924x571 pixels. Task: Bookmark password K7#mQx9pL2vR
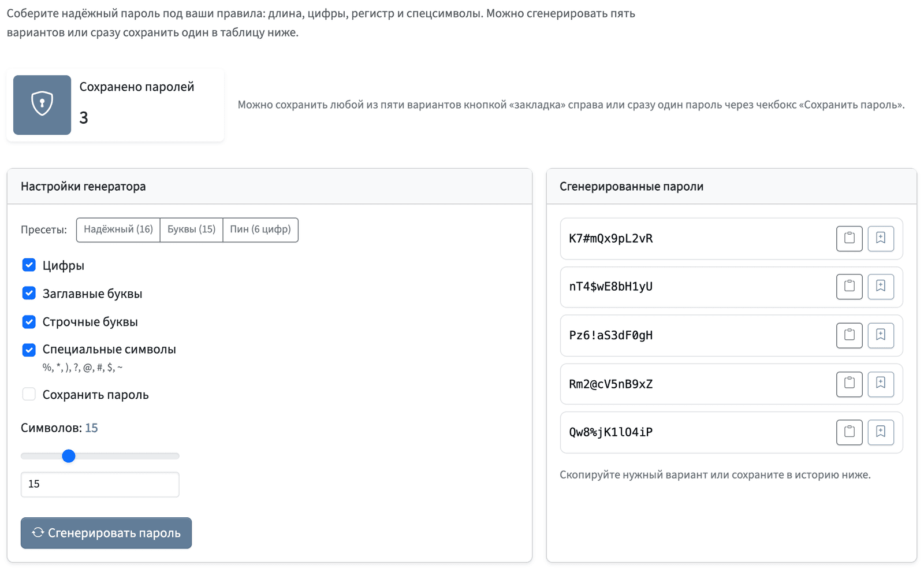point(881,238)
